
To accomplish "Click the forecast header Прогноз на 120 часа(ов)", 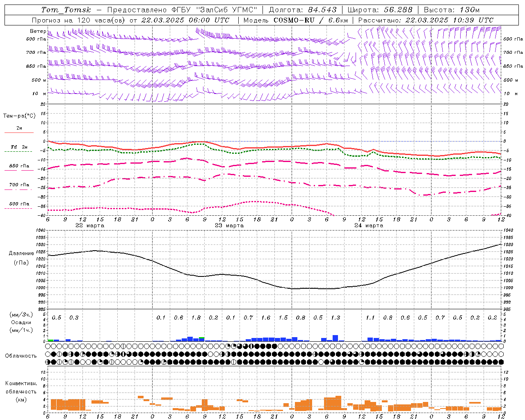I will click(79, 20).
